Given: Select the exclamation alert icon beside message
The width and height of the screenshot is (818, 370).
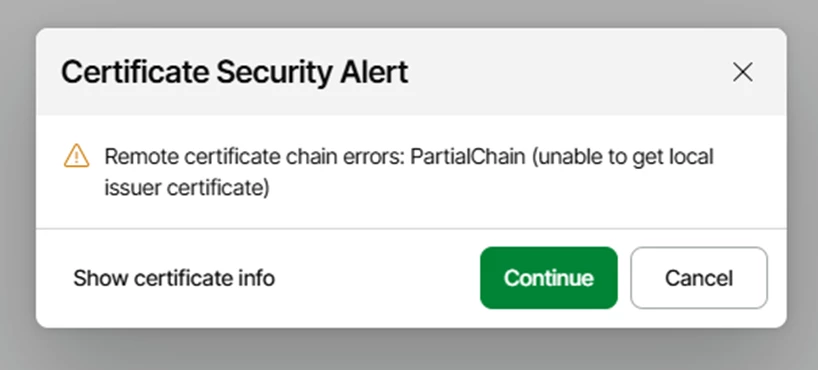Looking at the screenshot, I should click(77, 156).
